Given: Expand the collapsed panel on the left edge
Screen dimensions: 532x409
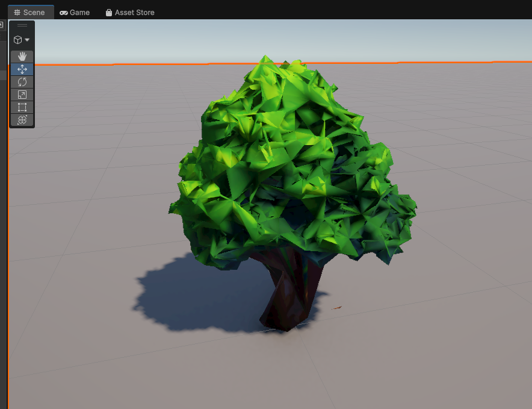Looking at the screenshot, I should click(2, 25).
